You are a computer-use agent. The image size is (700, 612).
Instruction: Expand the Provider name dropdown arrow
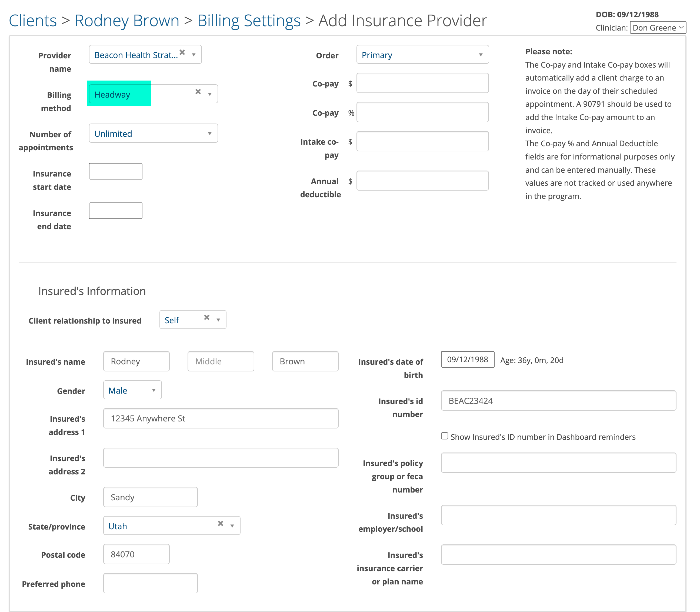click(194, 55)
